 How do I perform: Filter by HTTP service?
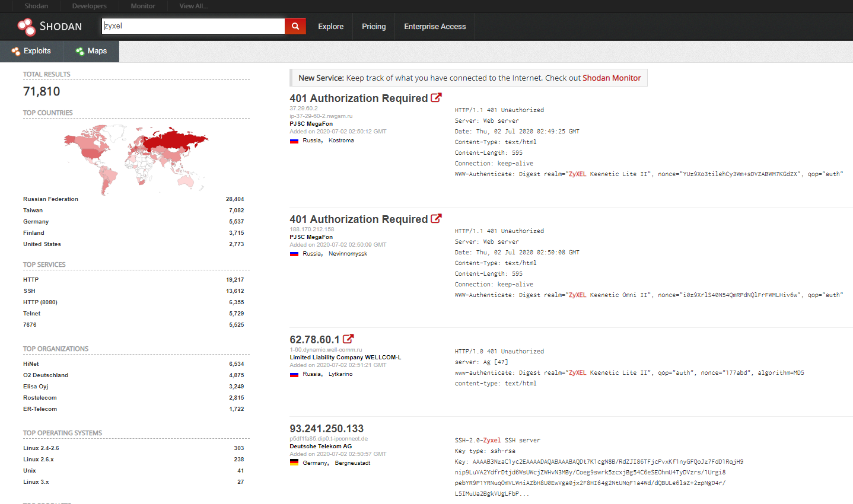point(31,280)
